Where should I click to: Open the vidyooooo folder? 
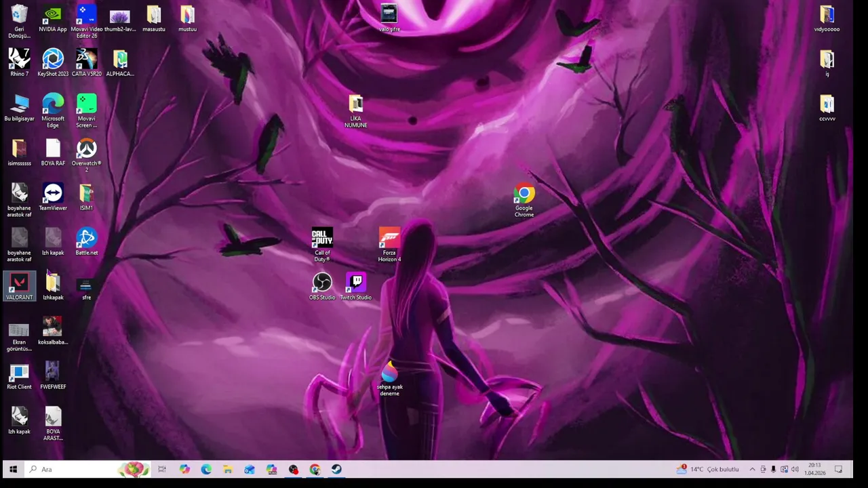827,19
